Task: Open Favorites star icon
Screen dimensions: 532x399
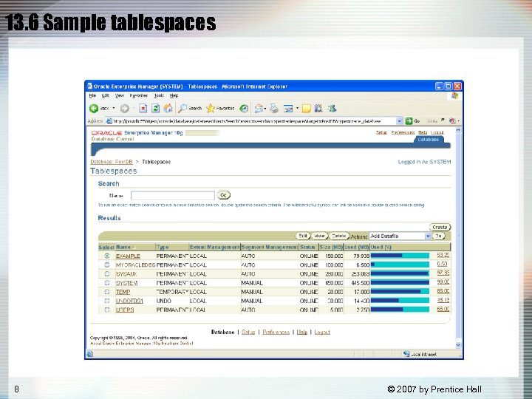Action: click(211, 108)
